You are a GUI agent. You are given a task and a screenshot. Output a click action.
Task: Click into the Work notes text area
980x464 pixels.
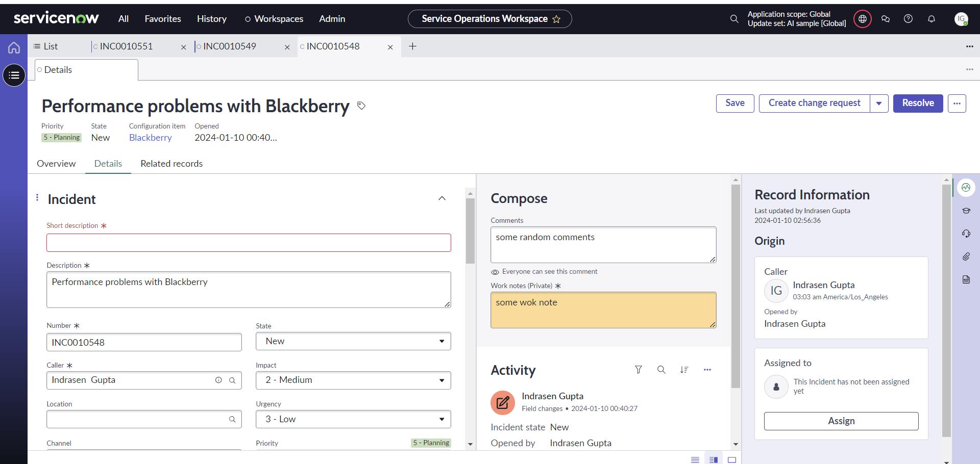pyautogui.click(x=603, y=310)
